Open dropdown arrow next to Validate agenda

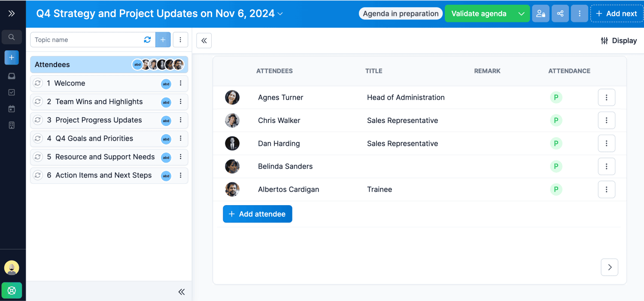521,14
